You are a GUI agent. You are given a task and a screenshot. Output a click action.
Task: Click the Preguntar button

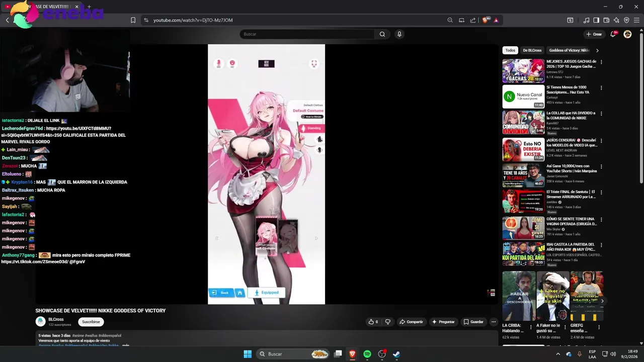pos(443,322)
